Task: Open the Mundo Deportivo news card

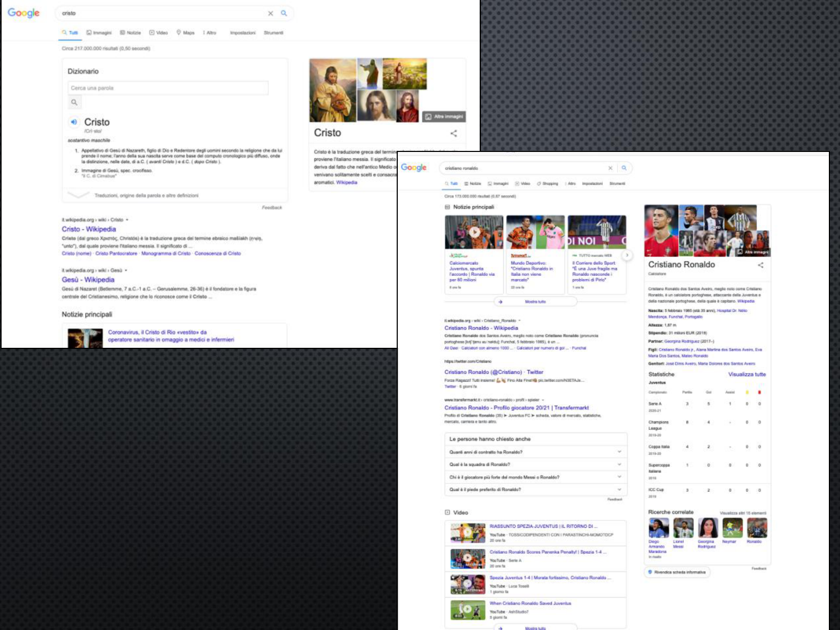Action: pyautogui.click(x=535, y=254)
